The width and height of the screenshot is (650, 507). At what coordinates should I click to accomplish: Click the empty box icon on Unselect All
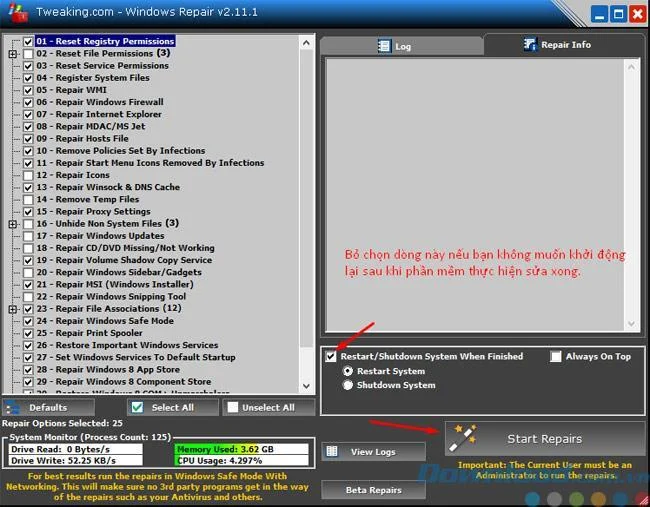pos(233,407)
